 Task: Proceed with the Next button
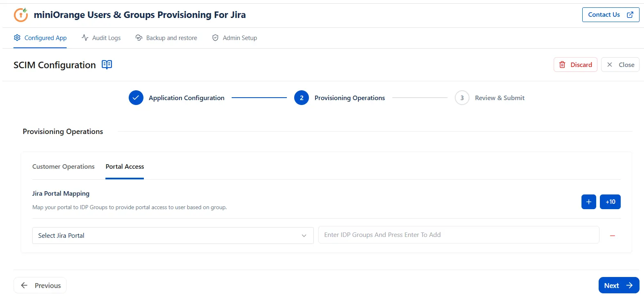(x=619, y=286)
